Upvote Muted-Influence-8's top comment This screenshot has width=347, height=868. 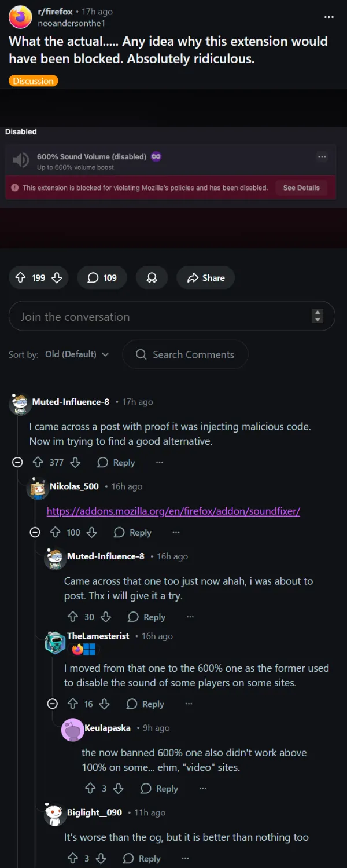tap(38, 462)
